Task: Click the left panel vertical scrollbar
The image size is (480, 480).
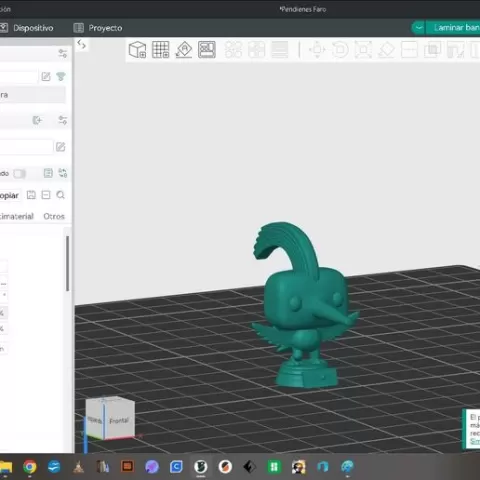Action: pos(68,263)
